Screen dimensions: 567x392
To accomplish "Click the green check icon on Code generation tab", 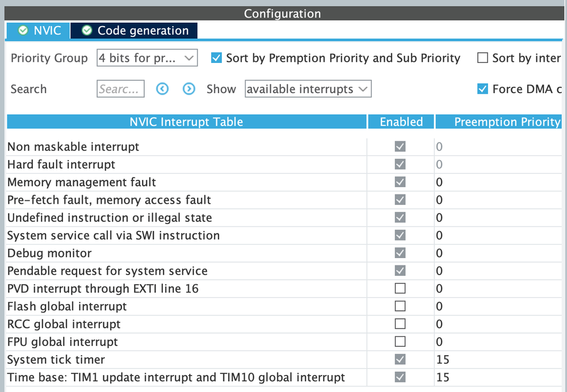I will click(x=86, y=31).
